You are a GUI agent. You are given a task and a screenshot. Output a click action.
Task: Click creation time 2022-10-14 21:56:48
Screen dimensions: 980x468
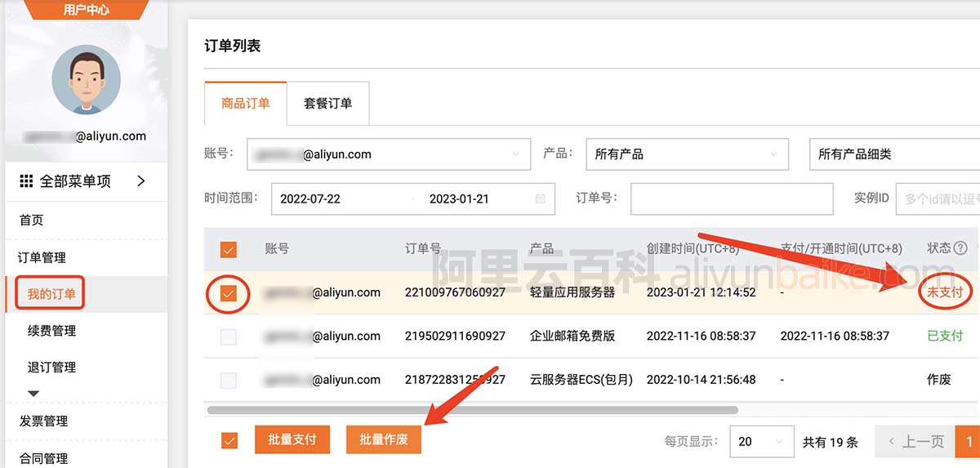(x=701, y=380)
